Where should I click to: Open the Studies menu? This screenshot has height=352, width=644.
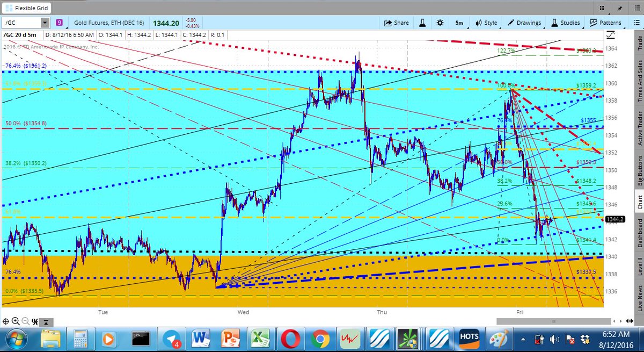[x=565, y=23]
